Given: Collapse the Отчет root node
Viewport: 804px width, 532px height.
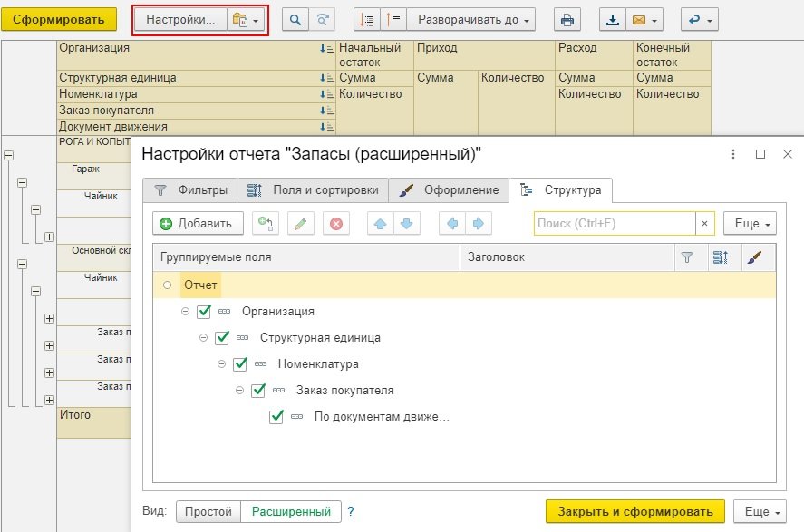Looking at the screenshot, I should pos(167,285).
